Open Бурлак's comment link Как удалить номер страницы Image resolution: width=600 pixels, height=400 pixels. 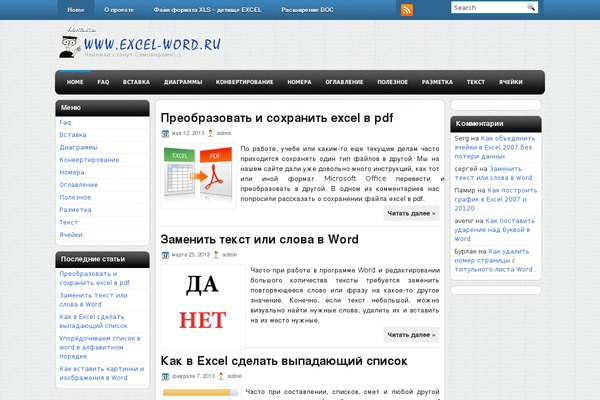pyautogui.click(x=494, y=260)
